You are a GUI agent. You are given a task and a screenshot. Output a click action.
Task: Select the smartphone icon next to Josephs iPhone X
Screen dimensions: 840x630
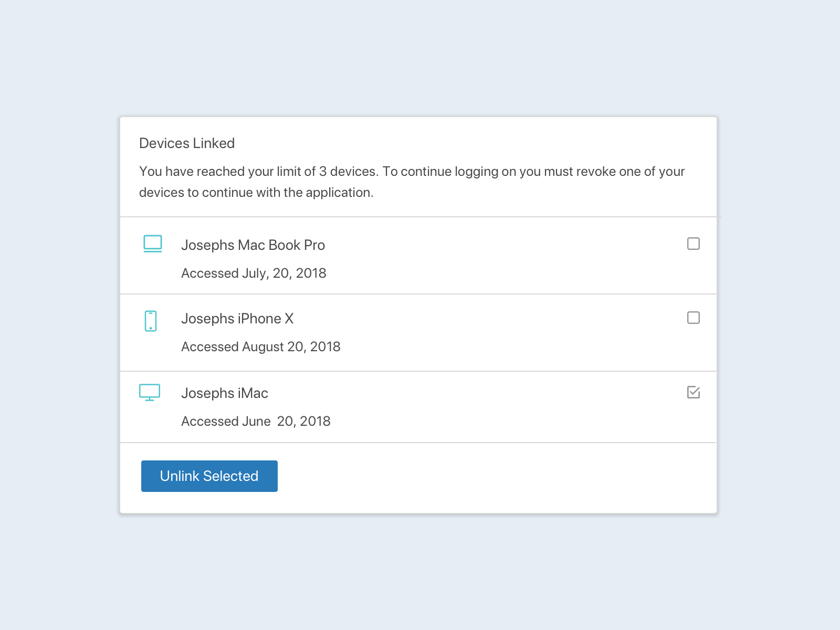point(151,321)
